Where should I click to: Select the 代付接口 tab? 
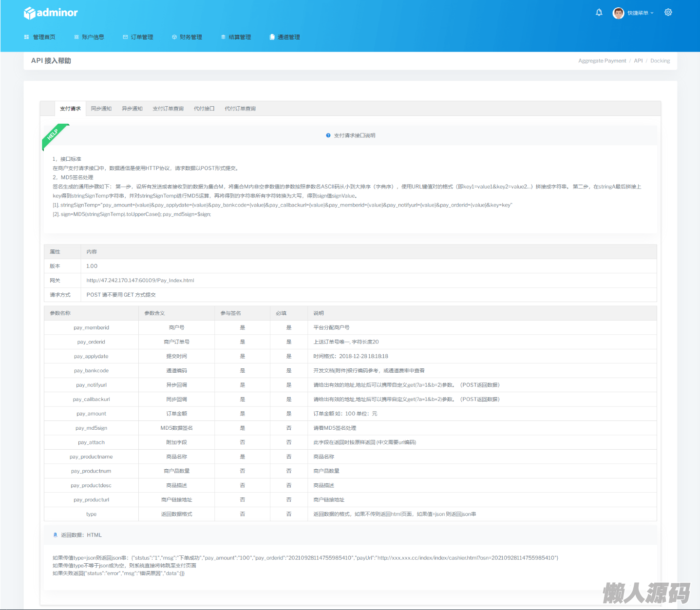[204, 109]
